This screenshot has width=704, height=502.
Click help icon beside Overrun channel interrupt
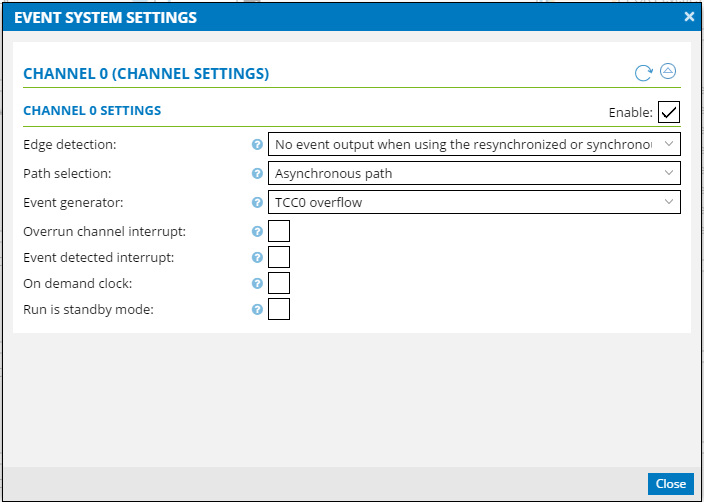[x=257, y=232]
